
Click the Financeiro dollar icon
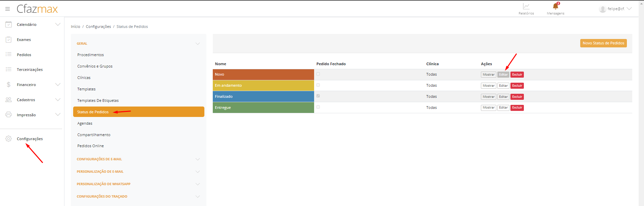pos(8,85)
